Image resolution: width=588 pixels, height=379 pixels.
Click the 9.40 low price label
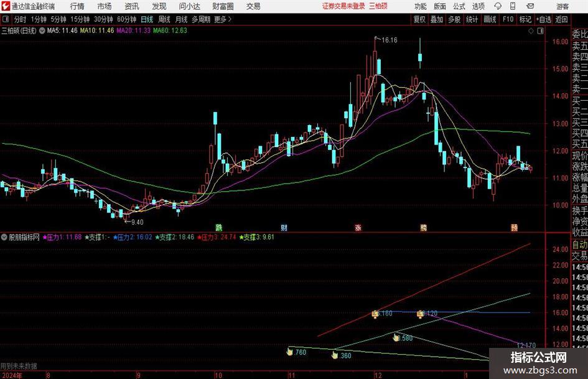pyautogui.click(x=137, y=222)
